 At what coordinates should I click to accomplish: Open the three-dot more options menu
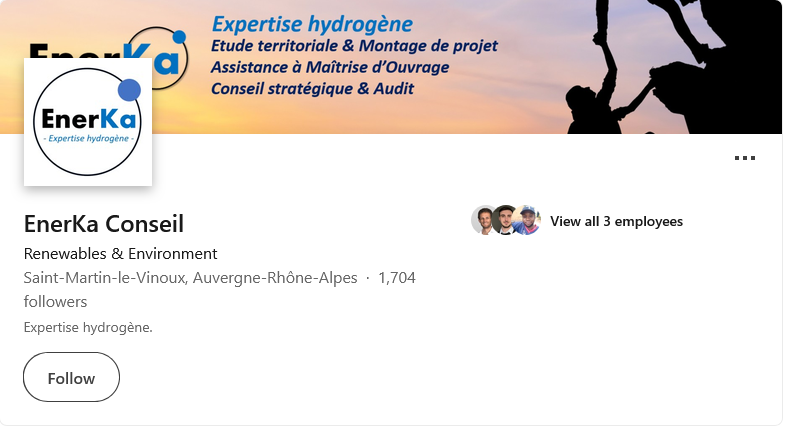[x=744, y=158]
